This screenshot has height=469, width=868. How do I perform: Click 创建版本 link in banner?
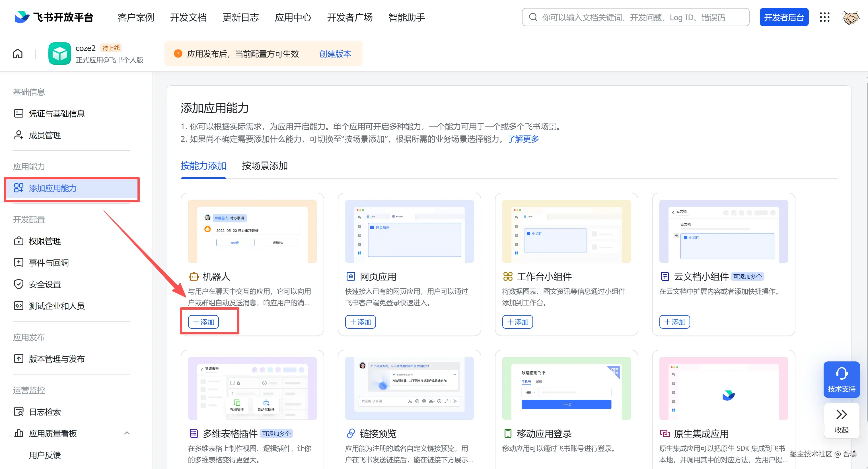click(335, 54)
